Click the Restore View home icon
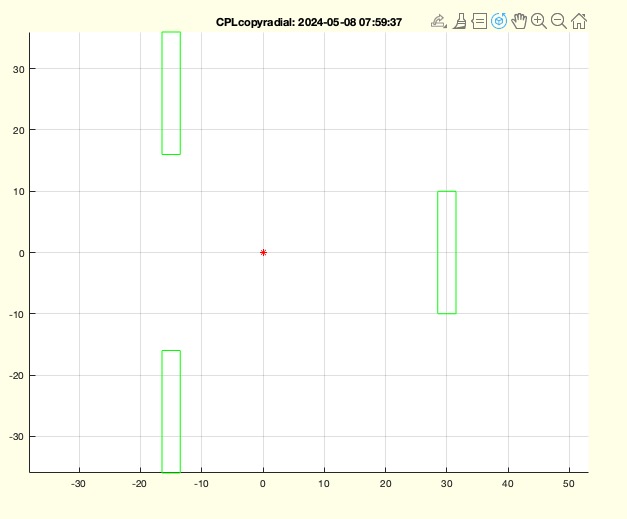The width and height of the screenshot is (627, 519). tap(578, 21)
